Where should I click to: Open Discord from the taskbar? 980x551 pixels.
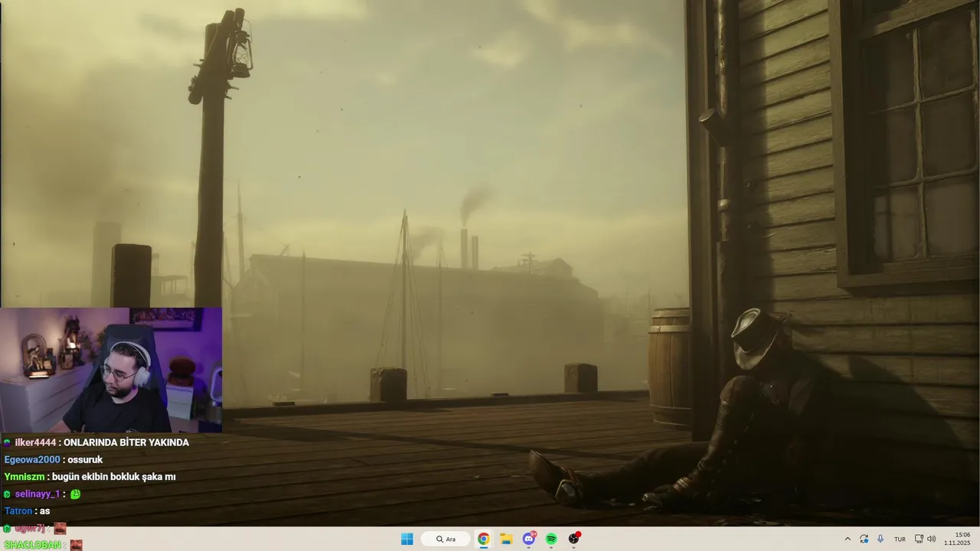pos(529,539)
